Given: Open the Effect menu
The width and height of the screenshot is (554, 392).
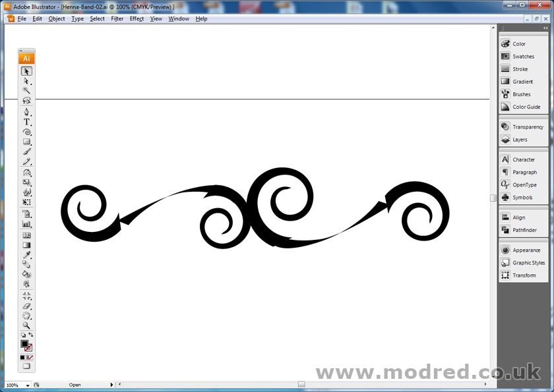Looking at the screenshot, I should (137, 18).
